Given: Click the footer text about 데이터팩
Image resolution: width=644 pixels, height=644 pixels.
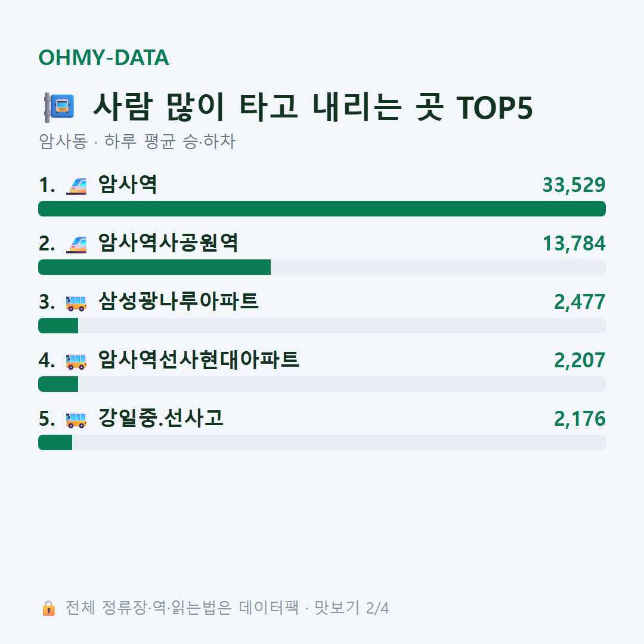Looking at the screenshot, I should 227,608.
